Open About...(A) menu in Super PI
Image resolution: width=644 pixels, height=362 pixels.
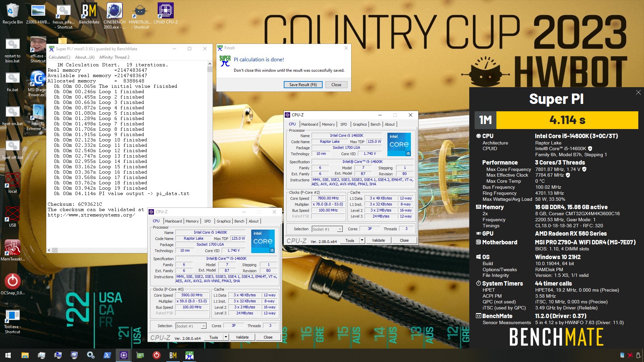click(x=85, y=57)
